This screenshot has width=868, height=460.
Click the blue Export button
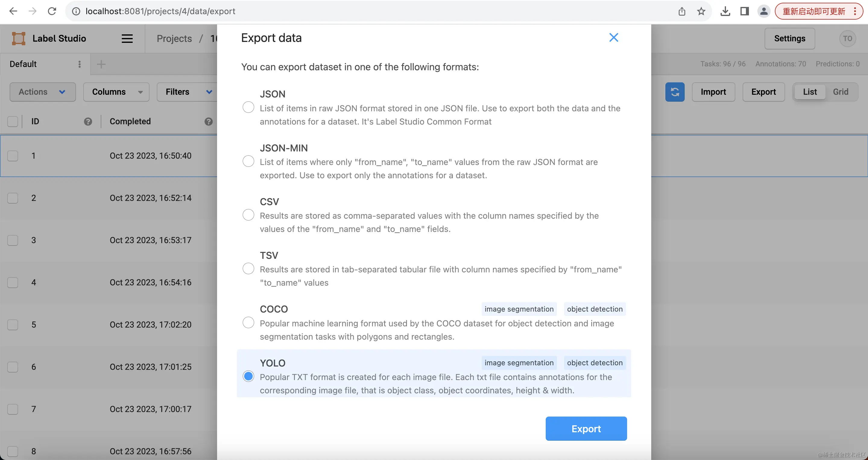point(586,429)
